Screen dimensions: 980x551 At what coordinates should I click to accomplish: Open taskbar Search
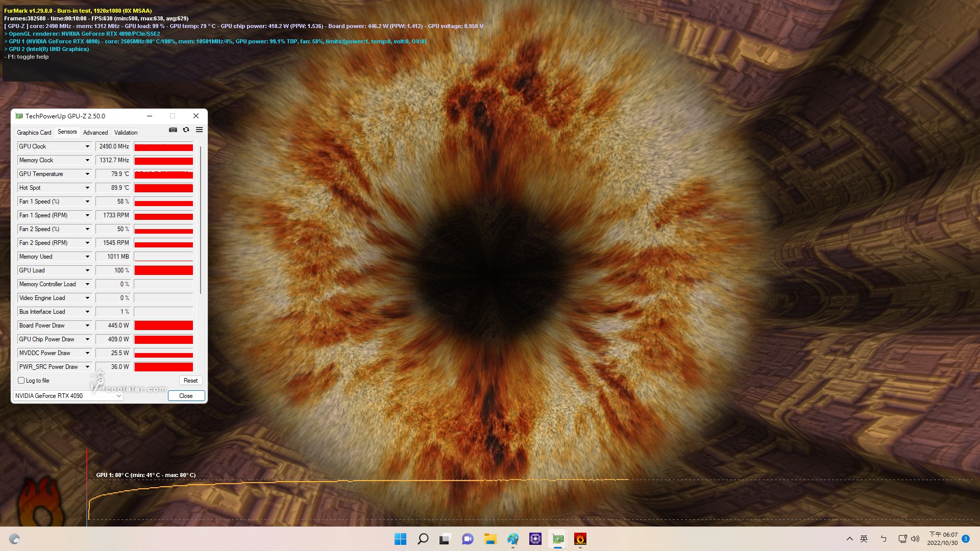[423, 539]
